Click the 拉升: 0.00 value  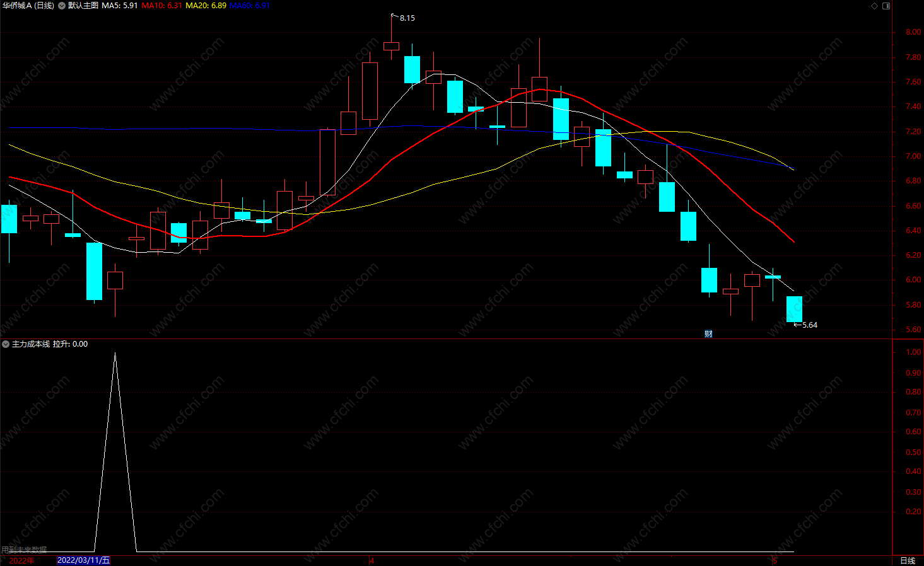(71, 344)
